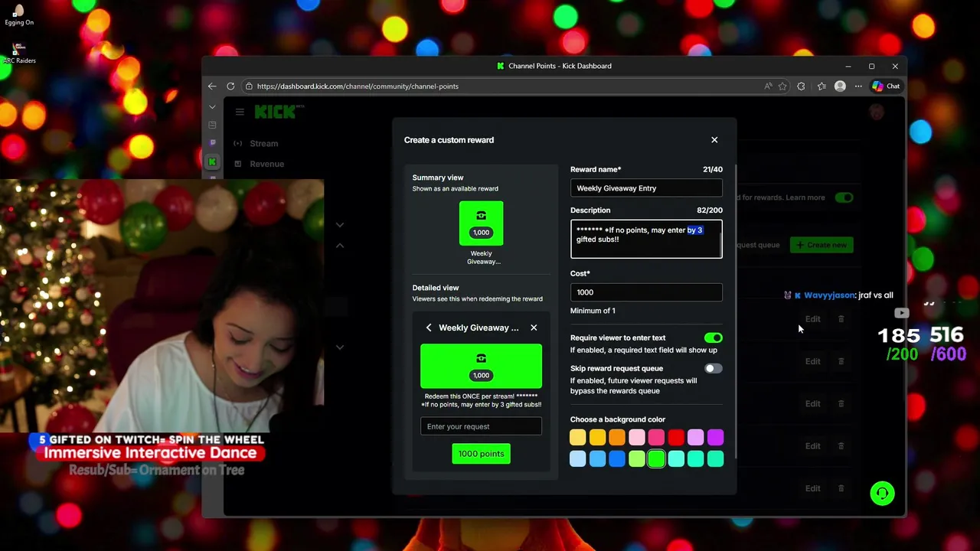Choose the selected bright green background color
Viewport: 980px width, 551px height.
(656, 458)
